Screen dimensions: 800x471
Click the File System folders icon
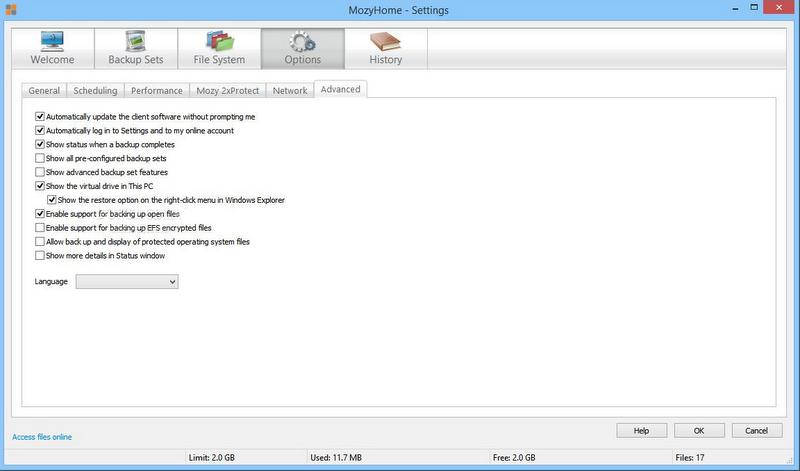point(219,41)
